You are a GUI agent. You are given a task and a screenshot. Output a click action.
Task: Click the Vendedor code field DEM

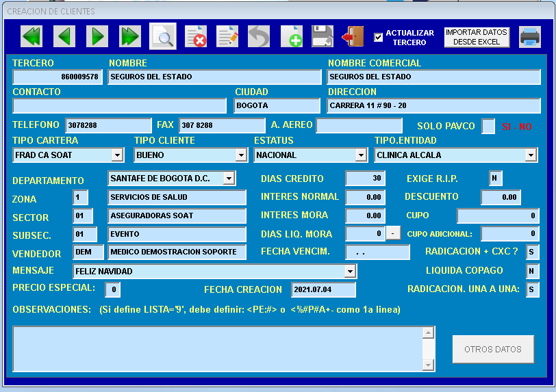point(88,252)
